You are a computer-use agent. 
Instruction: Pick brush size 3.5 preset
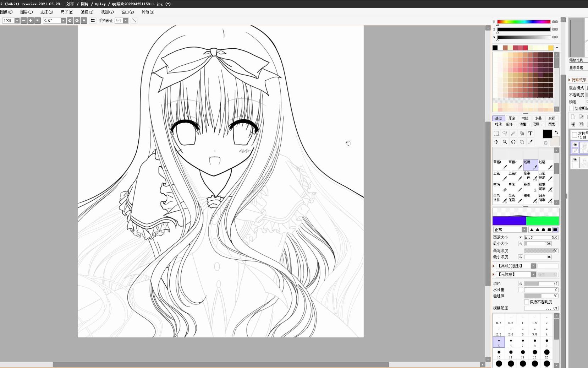pyautogui.click(x=534, y=331)
